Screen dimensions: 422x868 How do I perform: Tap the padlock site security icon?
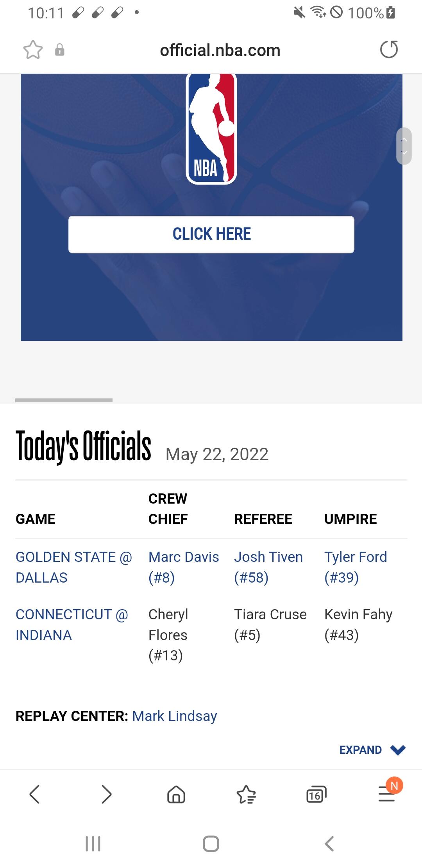click(x=59, y=50)
